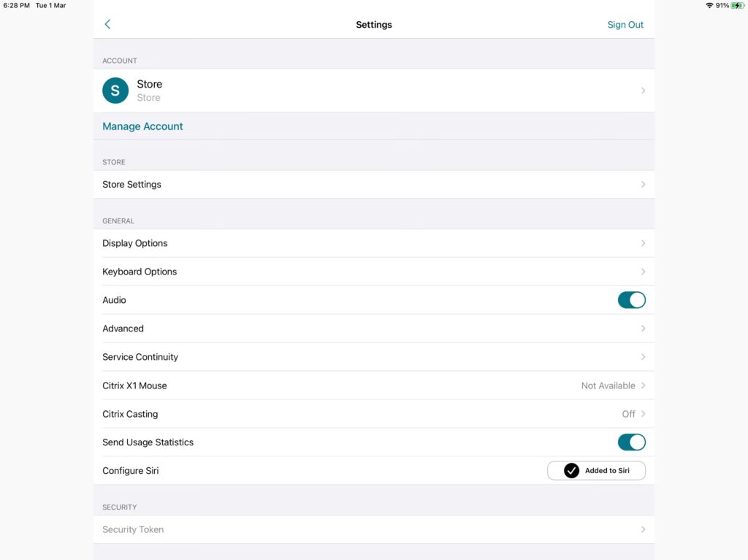The height and width of the screenshot is (560, 748).
Task: Tap the battery indicator icon
Action: click(738, 5)
